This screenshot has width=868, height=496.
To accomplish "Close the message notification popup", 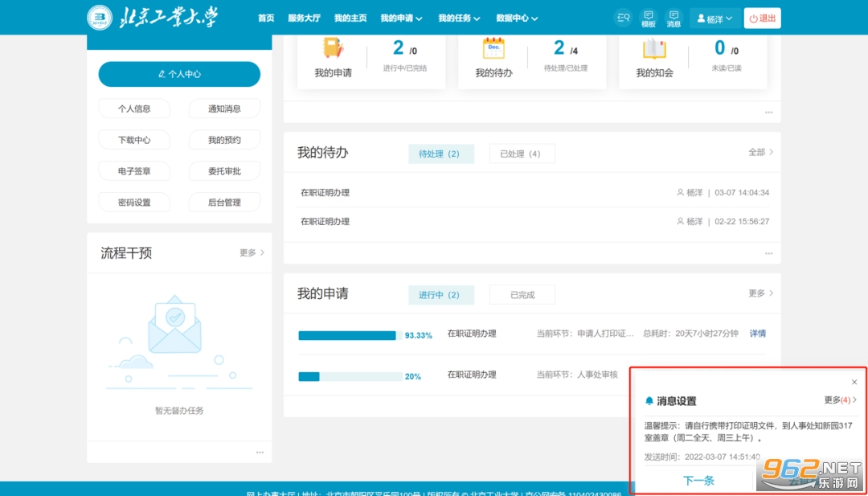I will (x=854, y=382).
